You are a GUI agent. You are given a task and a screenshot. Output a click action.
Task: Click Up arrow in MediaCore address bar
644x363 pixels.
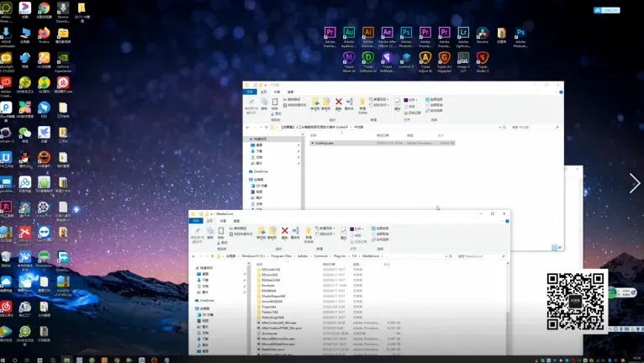(x=213, y=255)
